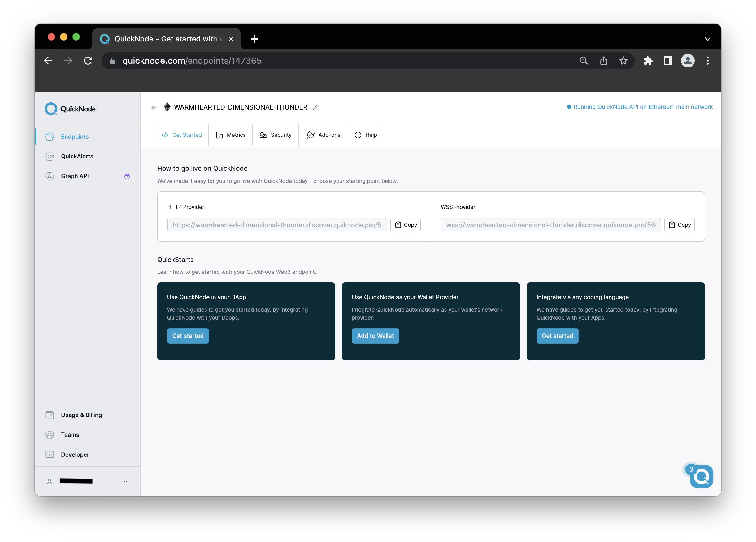Click the WSS Provider URL field
The image size is (756, 542).
(x=551, y=225)
